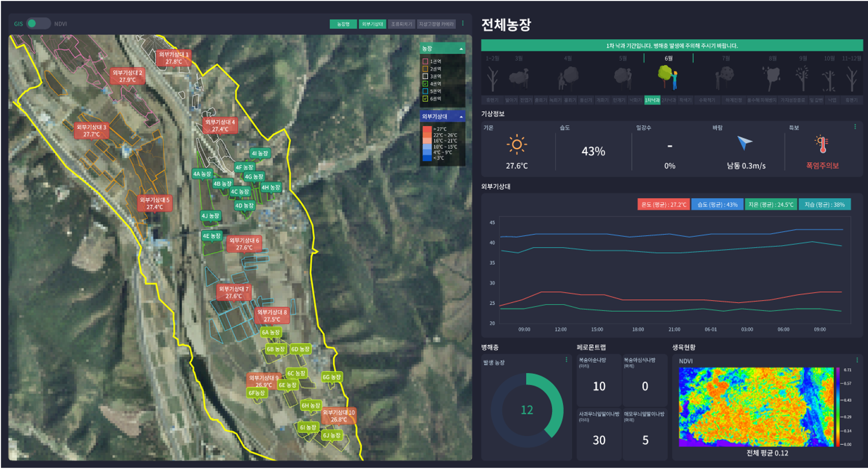
Task: Click the 온도 (평균) red legend chip
Action: pyautogui.click(x=663, y=204)
